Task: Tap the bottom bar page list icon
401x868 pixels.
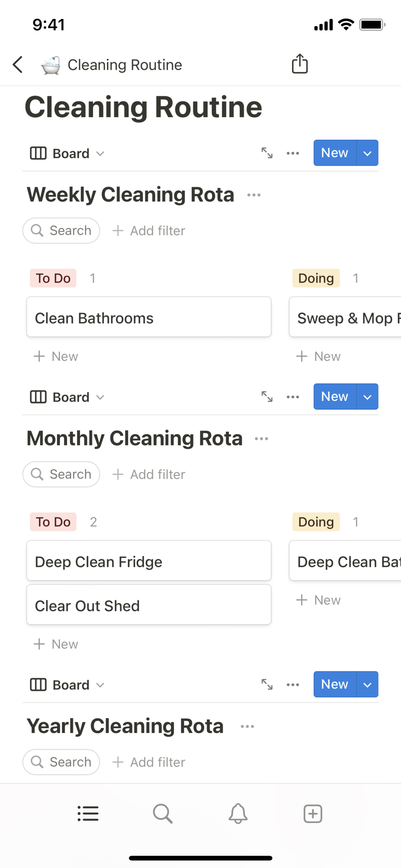Action: (88, 813)
